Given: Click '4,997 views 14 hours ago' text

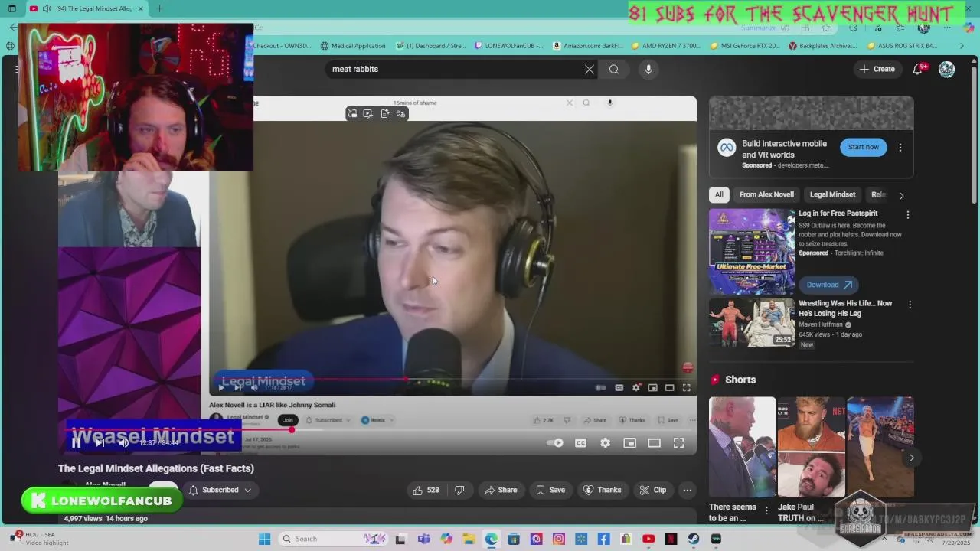Looking at the screenshot, I should pos(106,519).
